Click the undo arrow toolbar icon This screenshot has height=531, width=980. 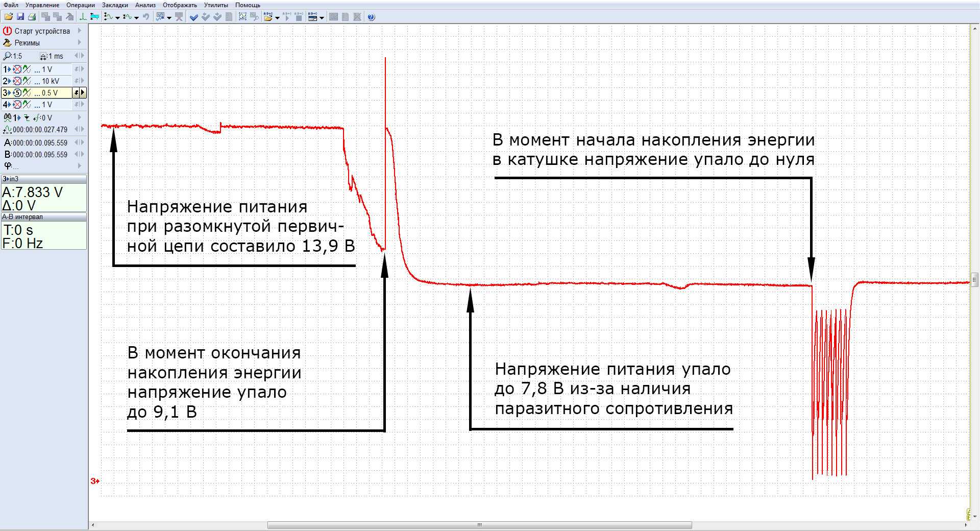coord(146,17)
